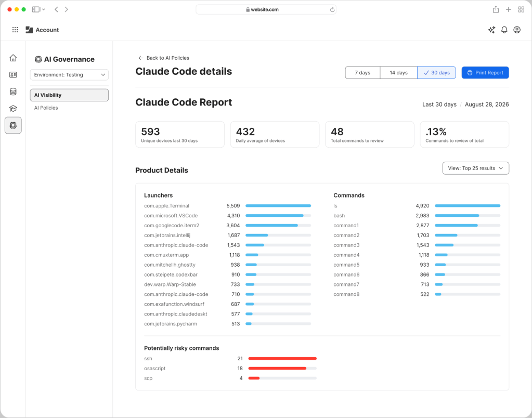The width and height of the screenshot is (532, 418).
Task: Open the sparkle AI assistant icon
Action: point(491,30)
